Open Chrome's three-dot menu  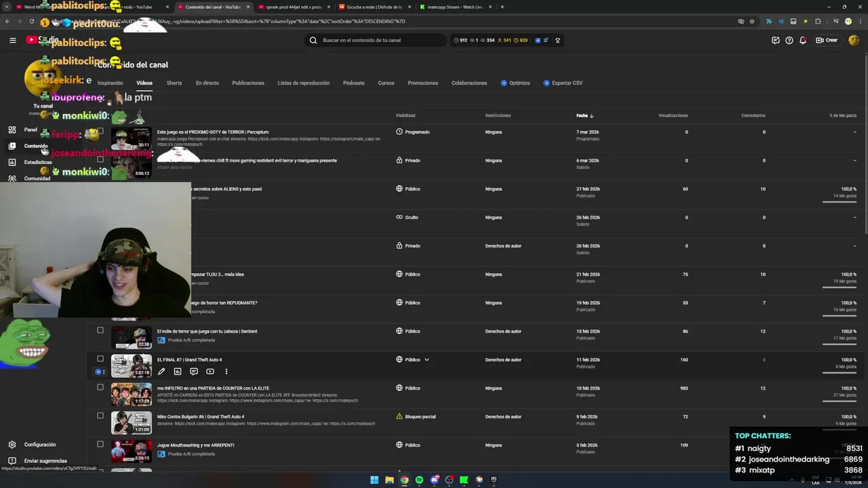(x=860, y=21)
